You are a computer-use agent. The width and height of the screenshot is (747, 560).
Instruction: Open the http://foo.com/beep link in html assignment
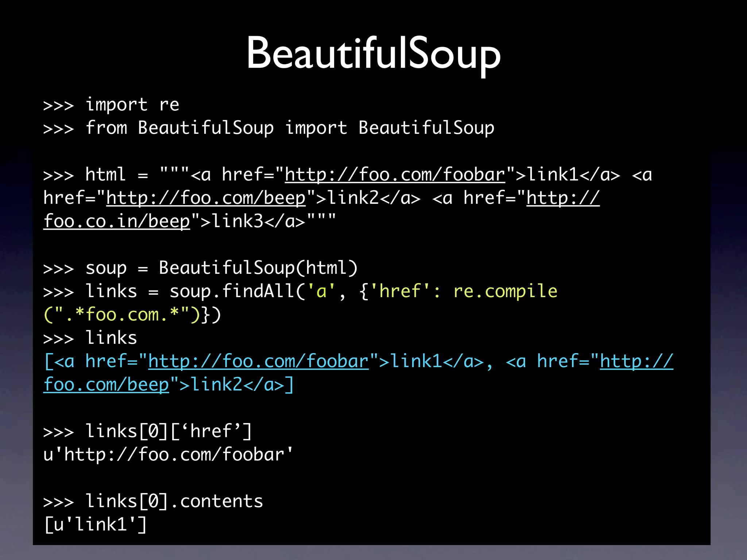206,198
